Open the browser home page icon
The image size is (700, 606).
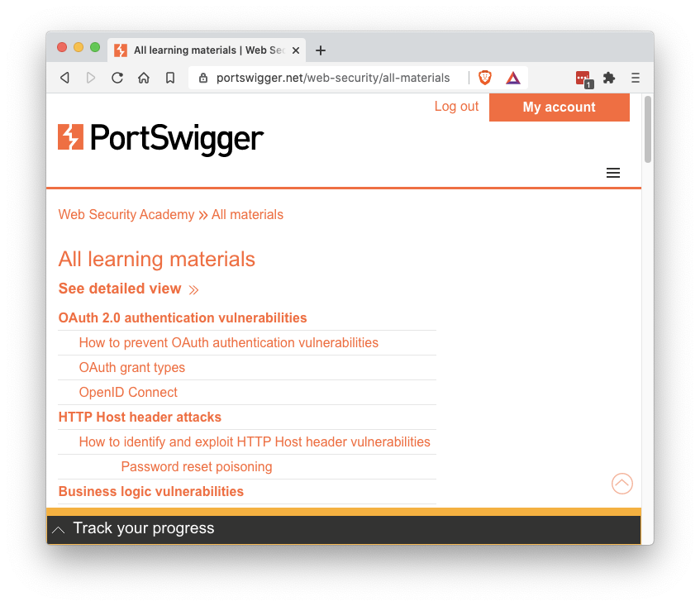pos(144,78)
